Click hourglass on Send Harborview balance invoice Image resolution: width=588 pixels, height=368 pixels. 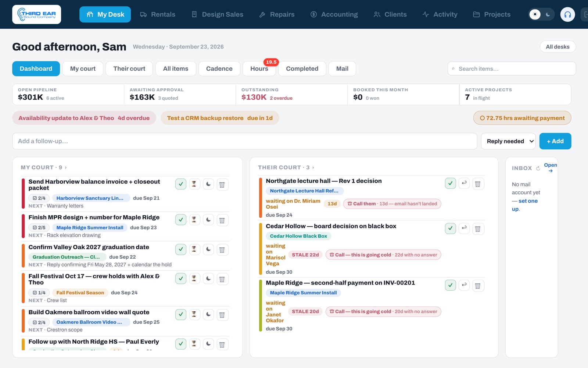(x=194, y=184)
